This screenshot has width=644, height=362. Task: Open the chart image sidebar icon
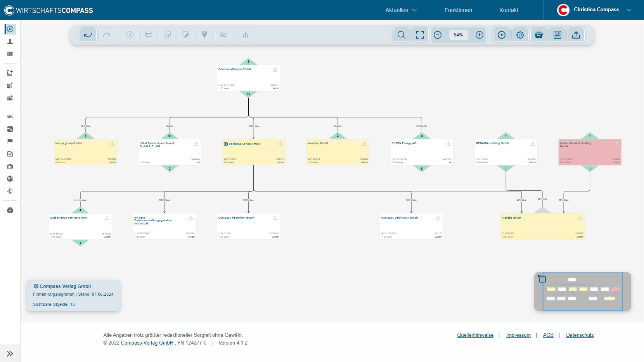[x=10, y=129]
